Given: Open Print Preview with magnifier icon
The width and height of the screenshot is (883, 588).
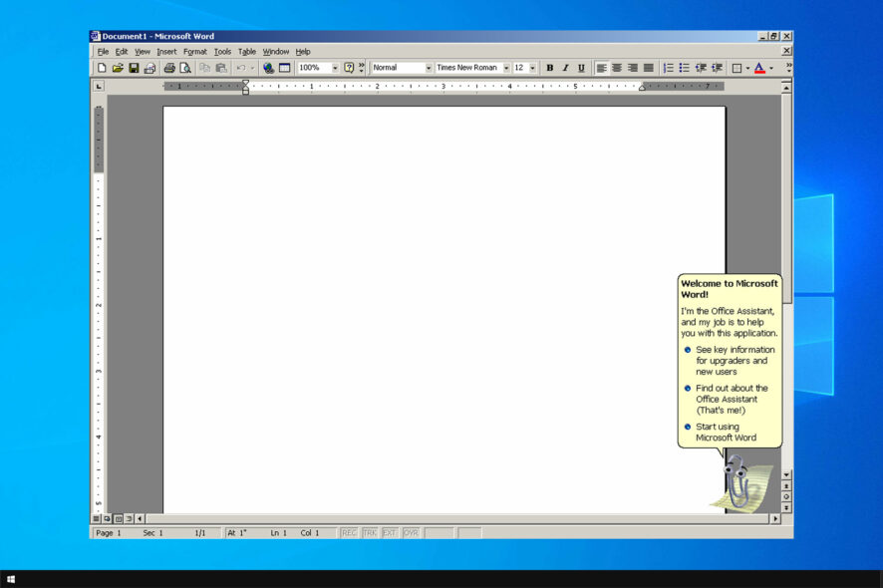Looking at the screenshot, I should click(184, 68).
